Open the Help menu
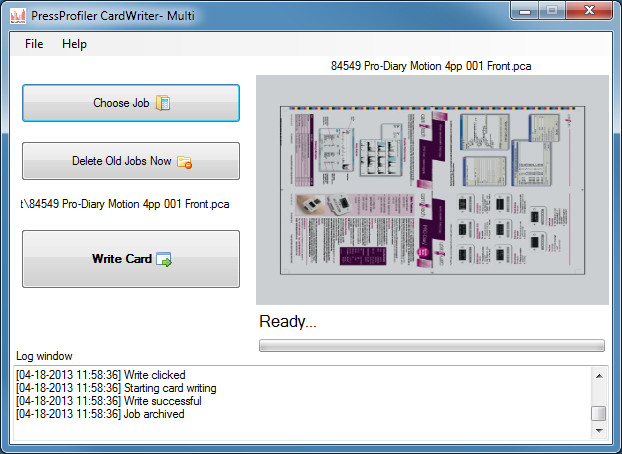 74,44
